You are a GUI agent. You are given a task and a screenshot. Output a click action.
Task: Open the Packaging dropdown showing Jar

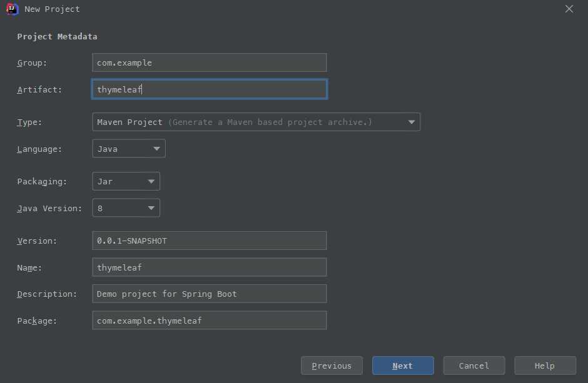pos(126,182)
